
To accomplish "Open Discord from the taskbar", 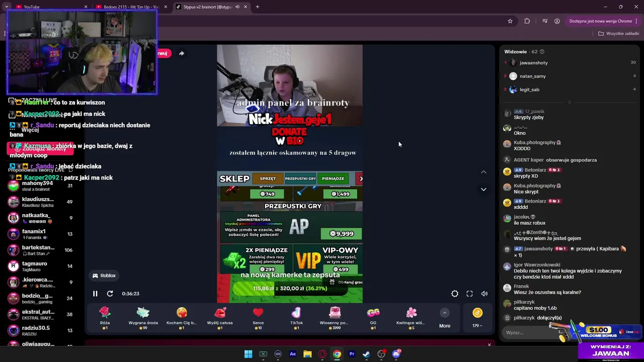I will pos(396,354).
